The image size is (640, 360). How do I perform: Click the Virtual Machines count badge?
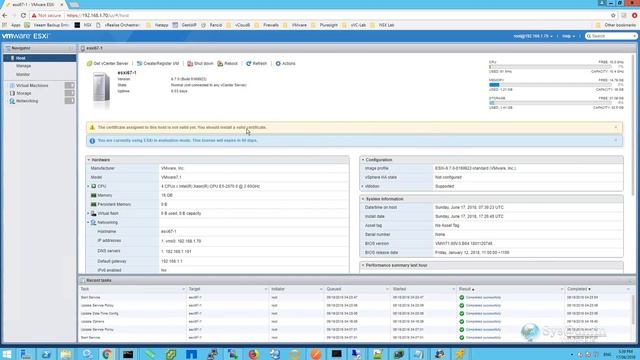pyautogui.click(x=69, y=85)
